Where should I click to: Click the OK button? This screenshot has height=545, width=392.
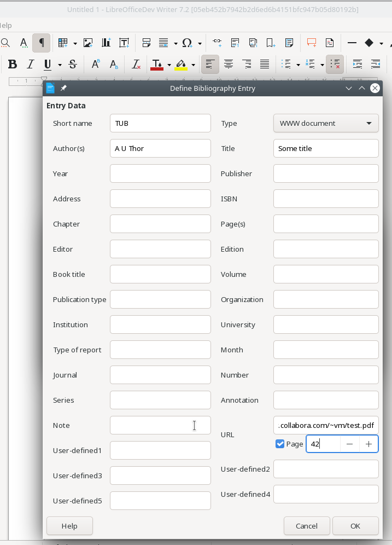pyautogui.click(x=355, y=526)
